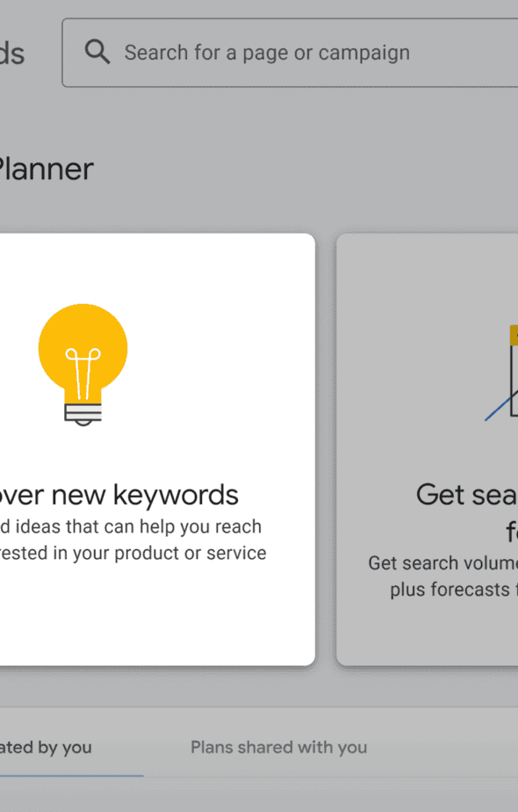Click the 'Get sea...' card heading
The image size is (518, 812).
coord(467,495)
